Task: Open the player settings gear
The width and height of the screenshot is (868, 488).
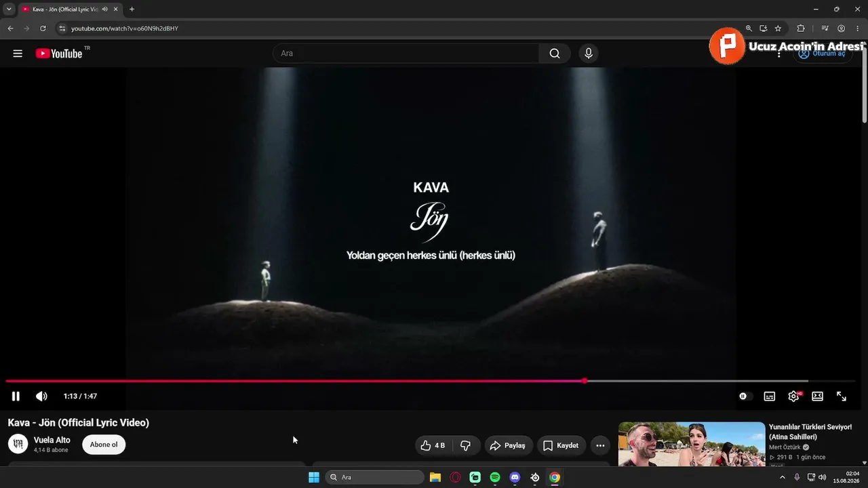Action: 793,396
